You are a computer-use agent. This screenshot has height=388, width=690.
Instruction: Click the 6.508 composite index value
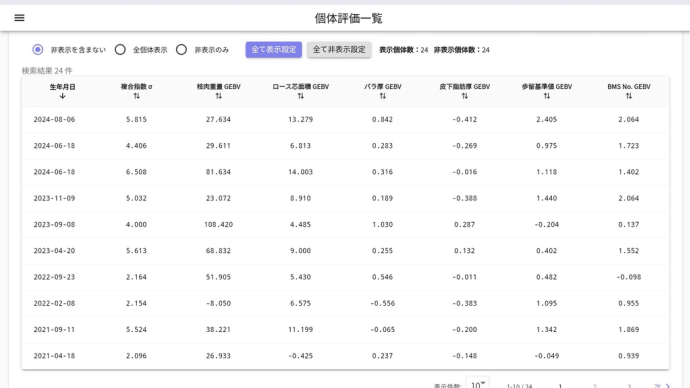[136, 172]
